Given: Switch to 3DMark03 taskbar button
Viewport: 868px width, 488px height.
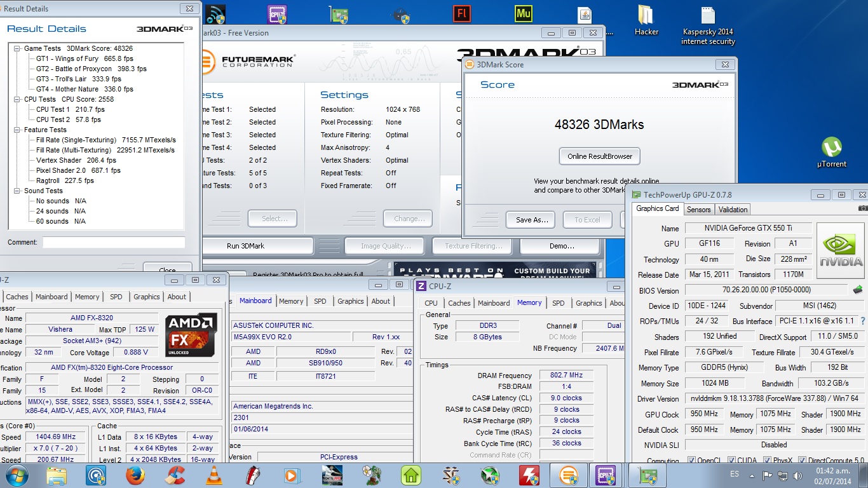Looking at the screenshot, I should click(569, 475).
